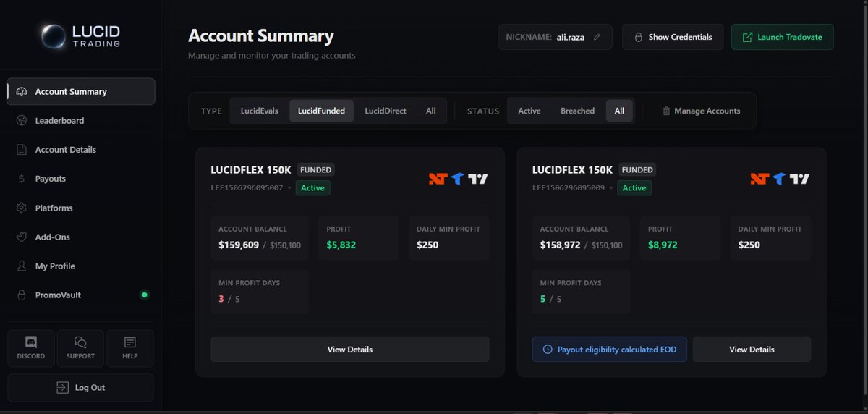The image size is (868, 414).
Task: Click FUNDED badge on account ending 5009
Action: [637, 170]
